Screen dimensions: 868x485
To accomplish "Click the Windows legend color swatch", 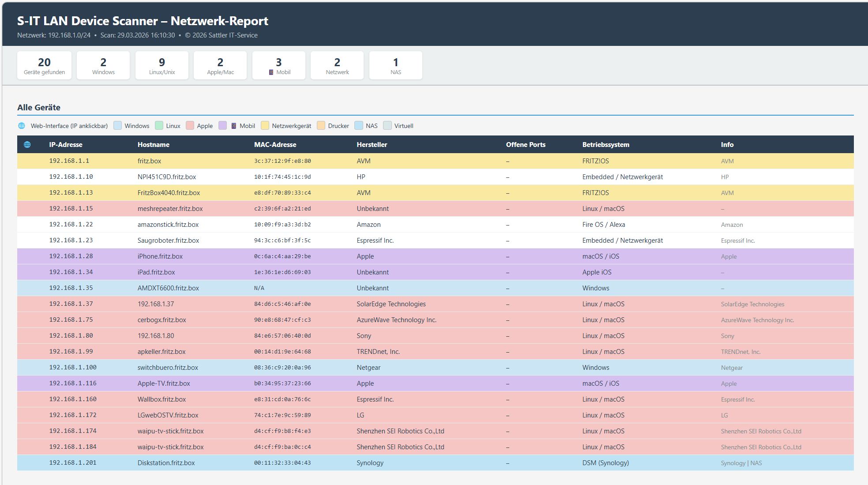I will 117,126.
